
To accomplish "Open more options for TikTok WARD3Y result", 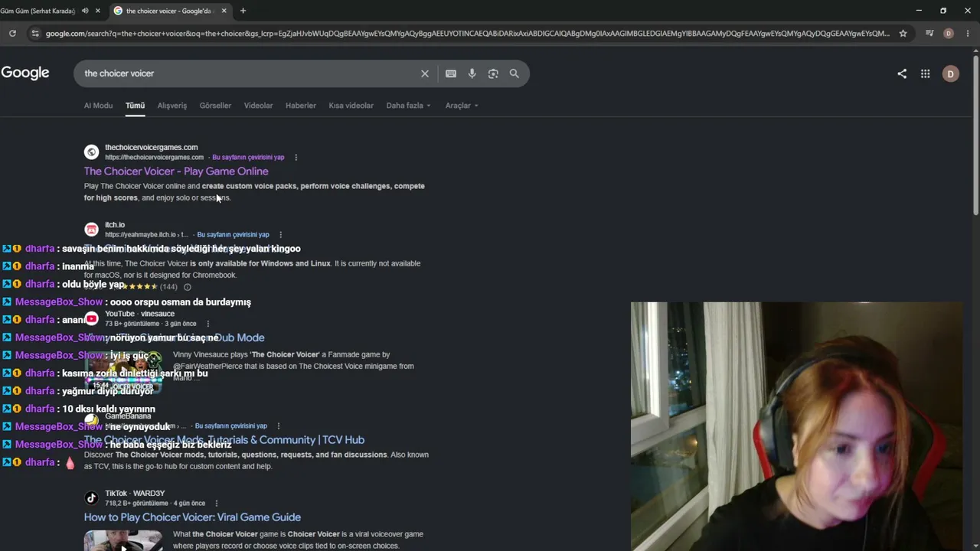I will [x=217, y=504].
